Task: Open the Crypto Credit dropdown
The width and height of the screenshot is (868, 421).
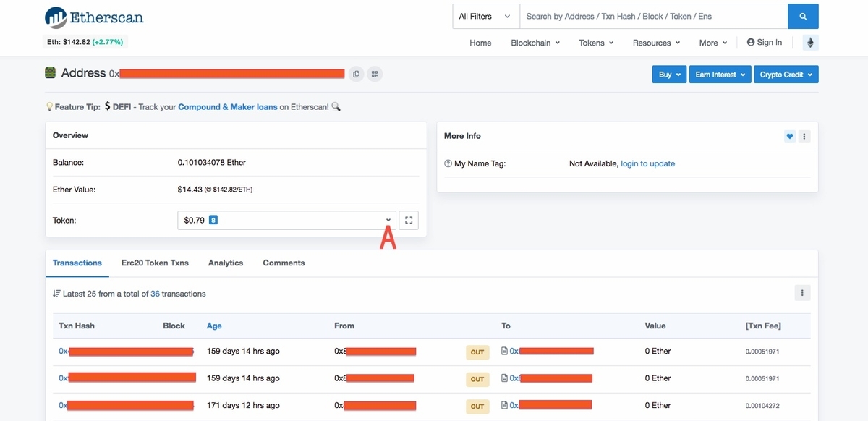Action: coord(786,75)
